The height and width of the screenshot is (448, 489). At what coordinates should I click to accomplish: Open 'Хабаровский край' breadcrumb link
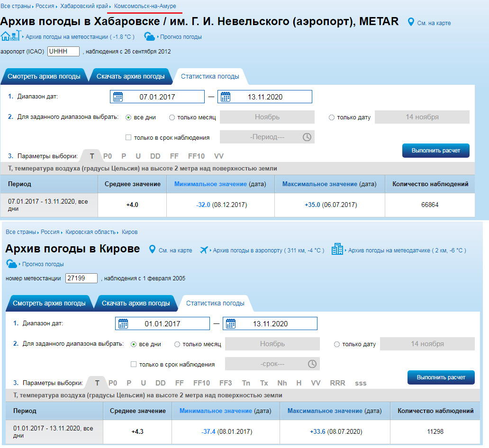click(84, 6)
